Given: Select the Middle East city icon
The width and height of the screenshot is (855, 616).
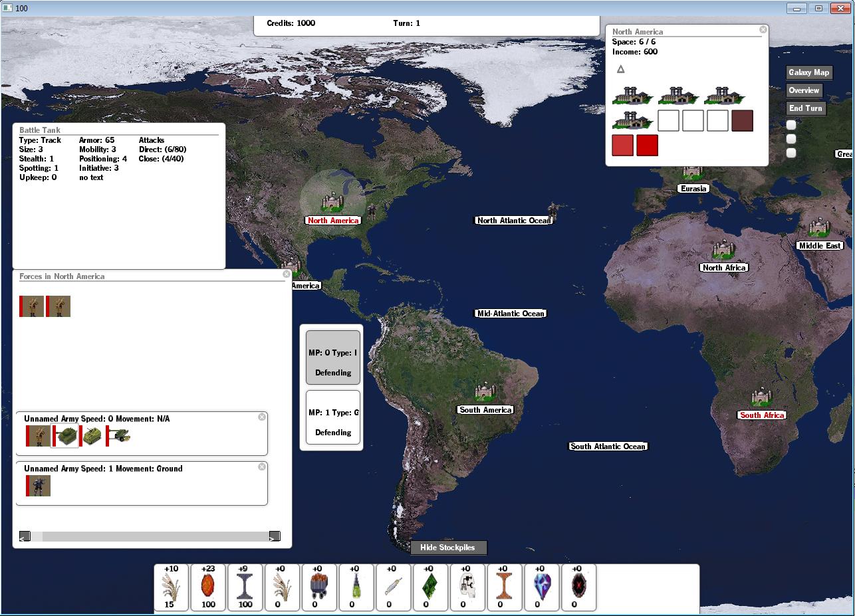Looking at the screenshot, I should (818, 227).
